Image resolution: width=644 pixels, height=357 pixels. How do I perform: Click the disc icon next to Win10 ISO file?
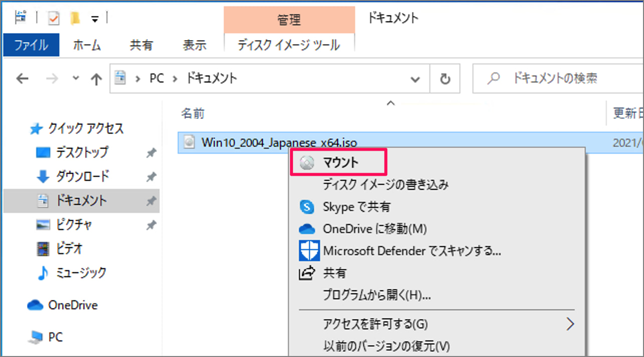point(189,142)
